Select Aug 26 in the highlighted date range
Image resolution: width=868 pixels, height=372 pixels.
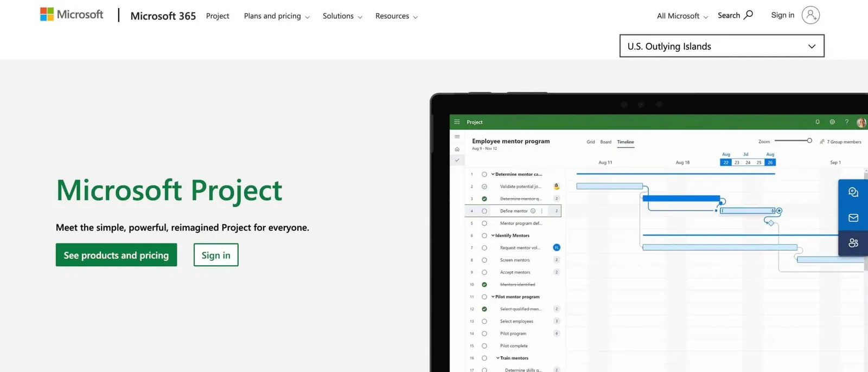(770, 162)
